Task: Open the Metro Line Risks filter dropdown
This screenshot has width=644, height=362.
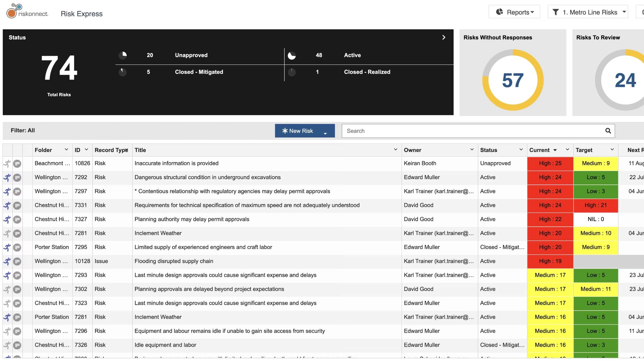Action: pos(588,12)
